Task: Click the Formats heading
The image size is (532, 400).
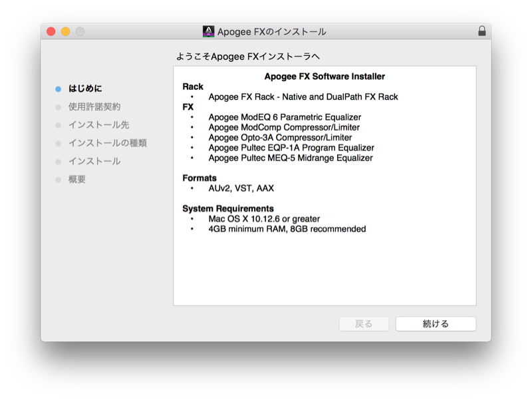Action: click(x=199, y=178)
